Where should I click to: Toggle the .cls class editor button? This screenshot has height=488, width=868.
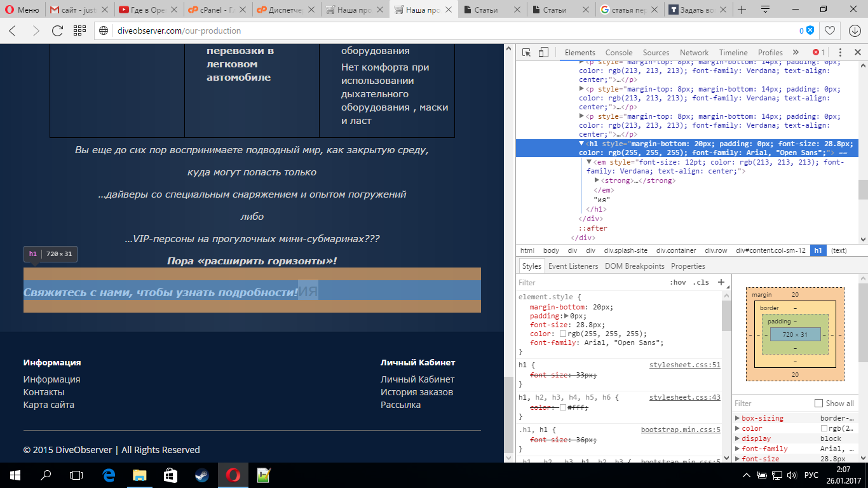701,282
